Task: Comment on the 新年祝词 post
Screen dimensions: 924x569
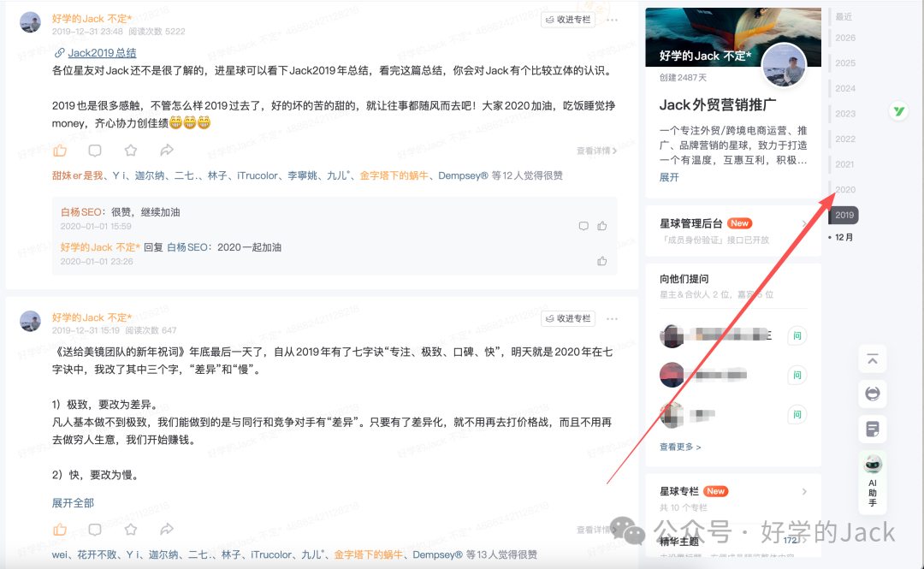Action: tap(95, 530)
